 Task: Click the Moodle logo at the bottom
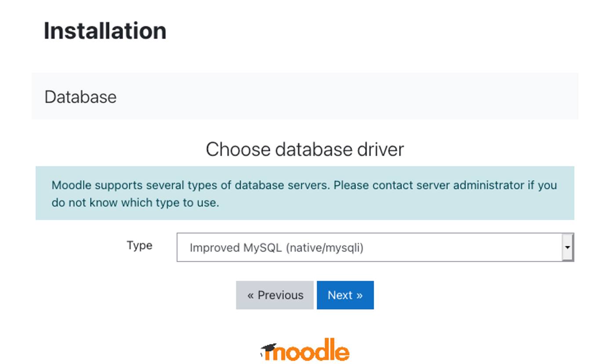tap(303, 350)
